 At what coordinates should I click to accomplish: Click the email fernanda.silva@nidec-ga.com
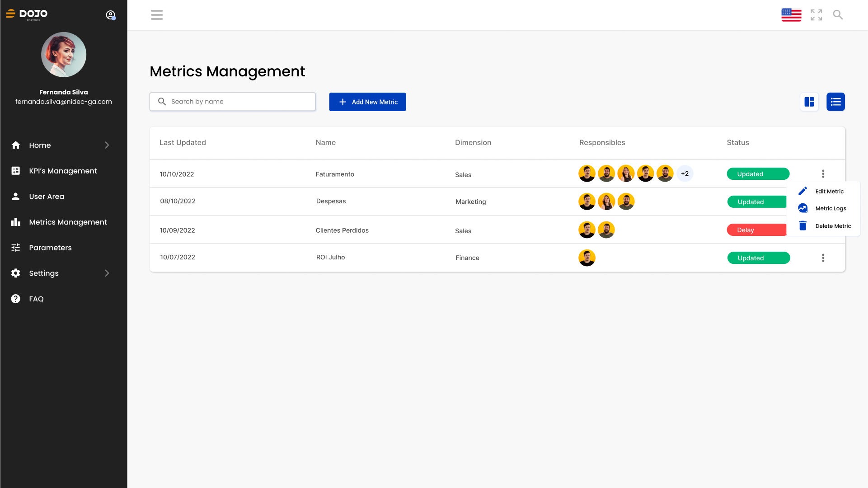click(x=64, y=102)
